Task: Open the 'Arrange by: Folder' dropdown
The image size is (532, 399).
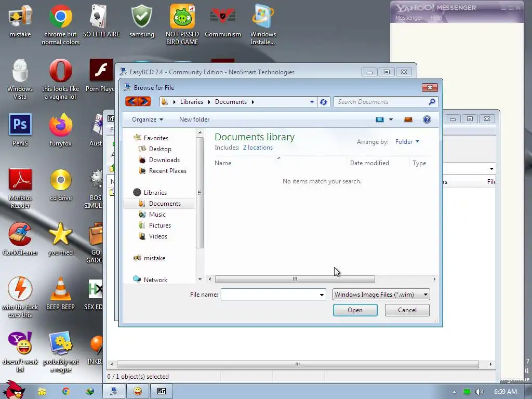Action: [x=407, y=142]
